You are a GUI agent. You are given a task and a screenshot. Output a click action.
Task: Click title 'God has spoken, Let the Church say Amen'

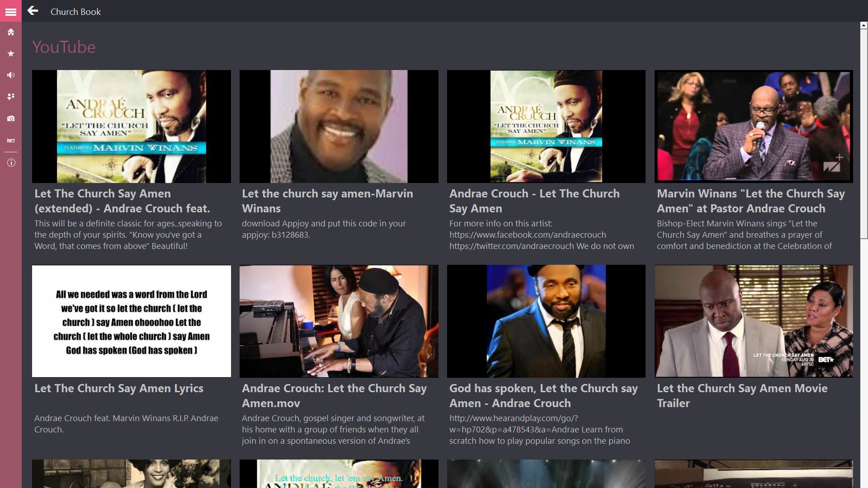pyautogui.click(x=543, y=396)
